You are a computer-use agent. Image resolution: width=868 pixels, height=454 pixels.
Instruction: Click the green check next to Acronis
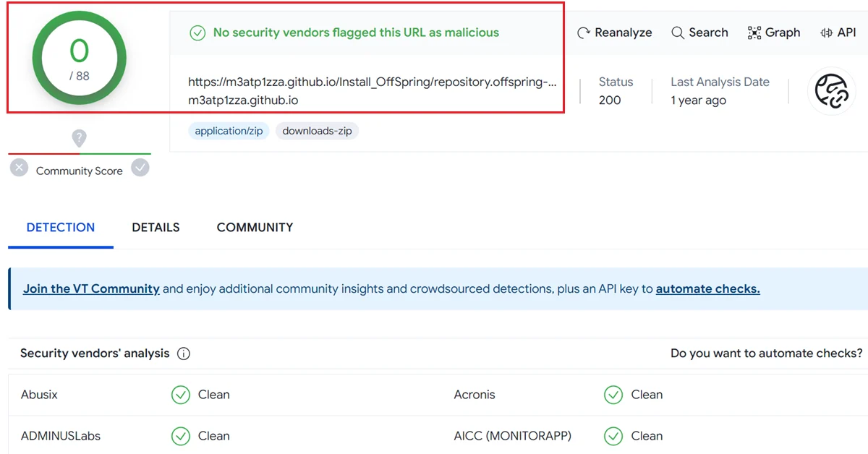click(613, 395)
